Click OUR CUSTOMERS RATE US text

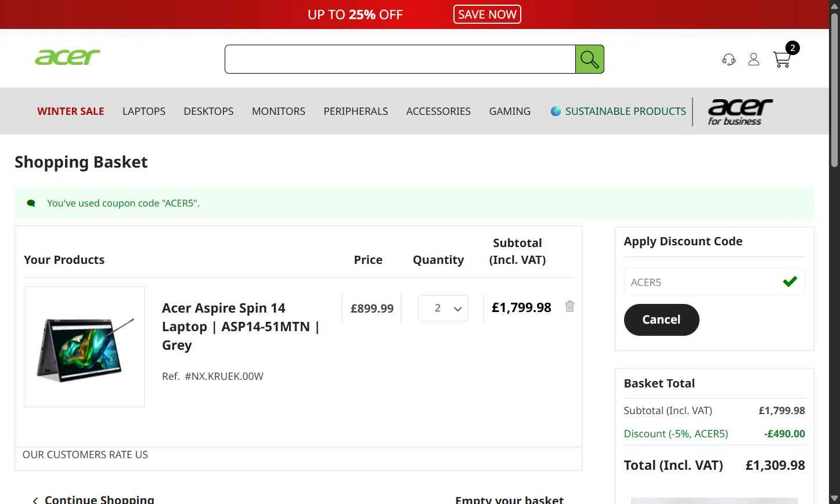[x=85, y=455]
